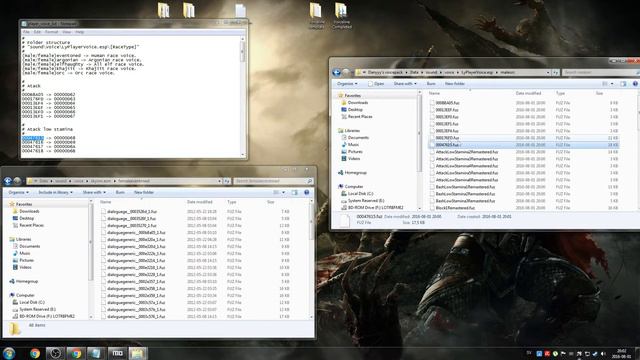
Task: Click Burn in the maleorc window
Action: [431, 84]
